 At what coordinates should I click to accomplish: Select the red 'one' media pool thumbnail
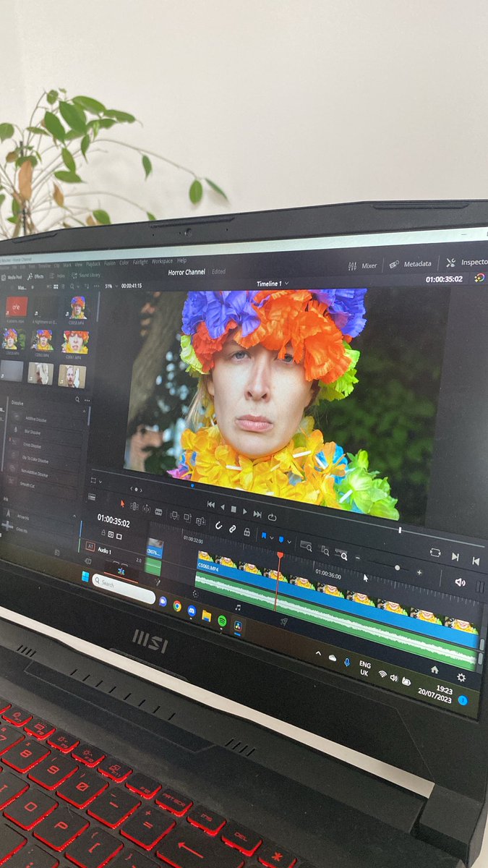pos(17,307)
